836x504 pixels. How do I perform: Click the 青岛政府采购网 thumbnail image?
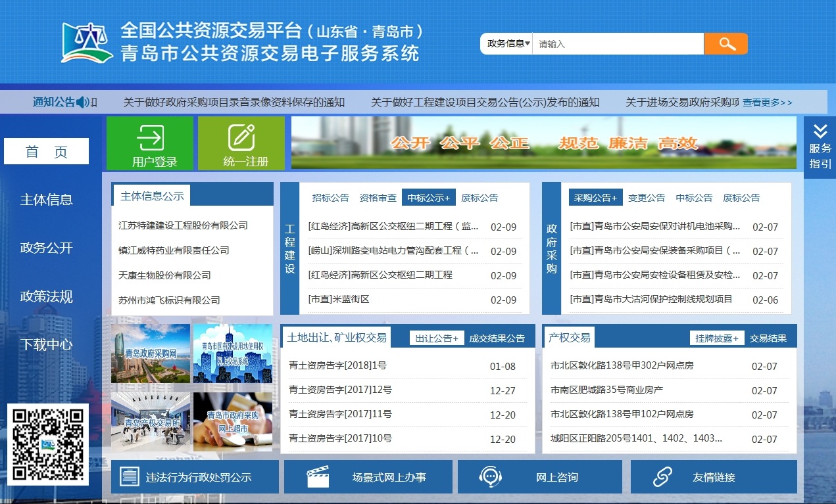click(151, 354)
